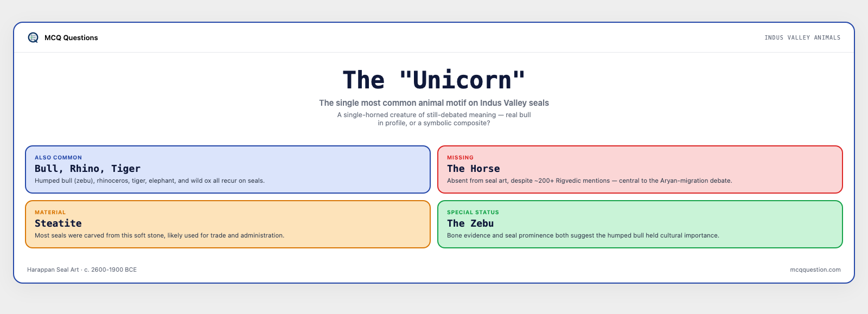Click the single-horned creature description paragraph
The height and width of the screenshot is (314, 868).
(x=434, y=119)
